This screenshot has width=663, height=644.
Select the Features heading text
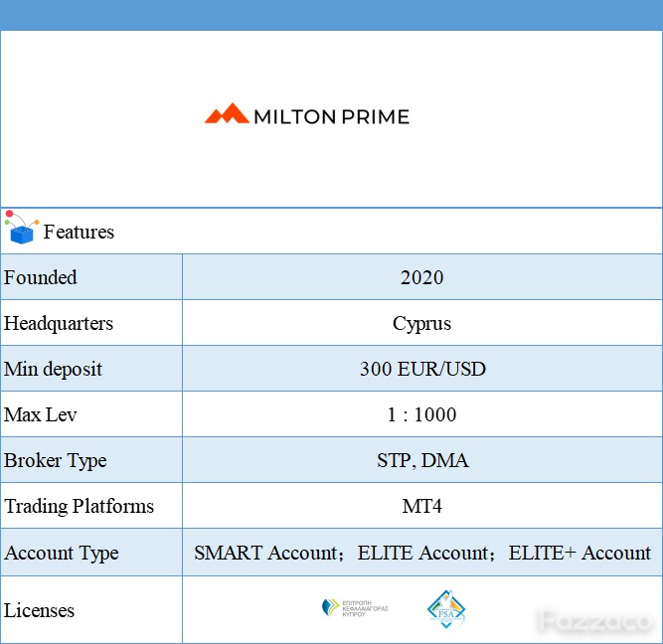(x=79, y=232)
